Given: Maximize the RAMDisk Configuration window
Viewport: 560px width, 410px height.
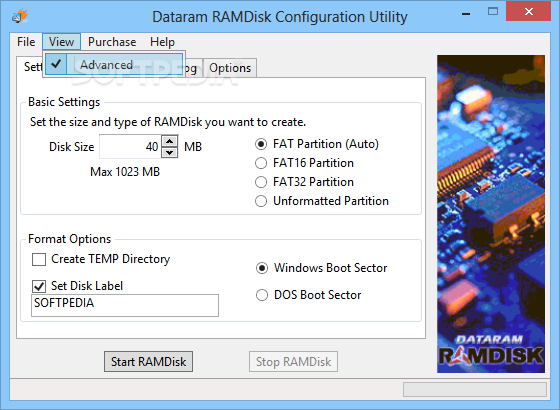Looking at the screenshot, I should [493, 11].
